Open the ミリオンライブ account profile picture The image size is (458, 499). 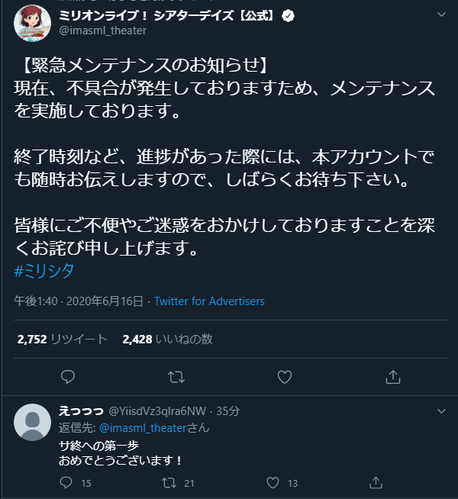pyautogui.click(x=32, y=23)
